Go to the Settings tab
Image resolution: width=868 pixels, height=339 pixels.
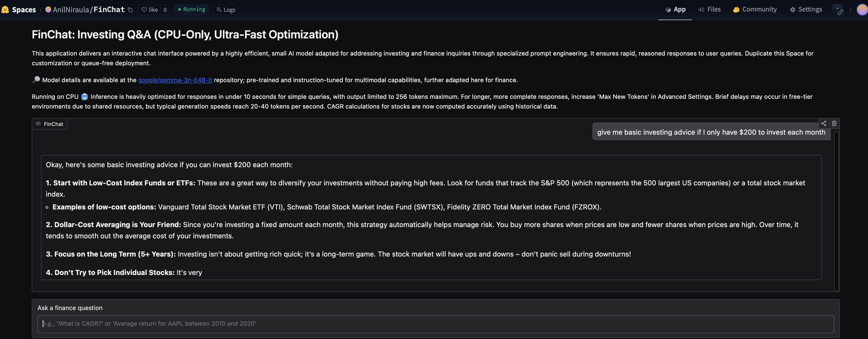coord(806,9)
